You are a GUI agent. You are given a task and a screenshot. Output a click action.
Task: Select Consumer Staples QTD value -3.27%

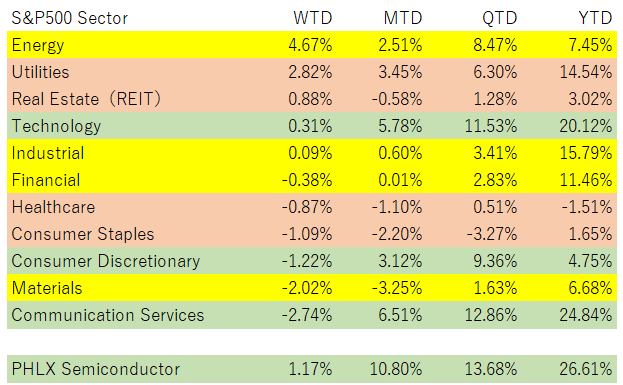click(x=492, y=234)
